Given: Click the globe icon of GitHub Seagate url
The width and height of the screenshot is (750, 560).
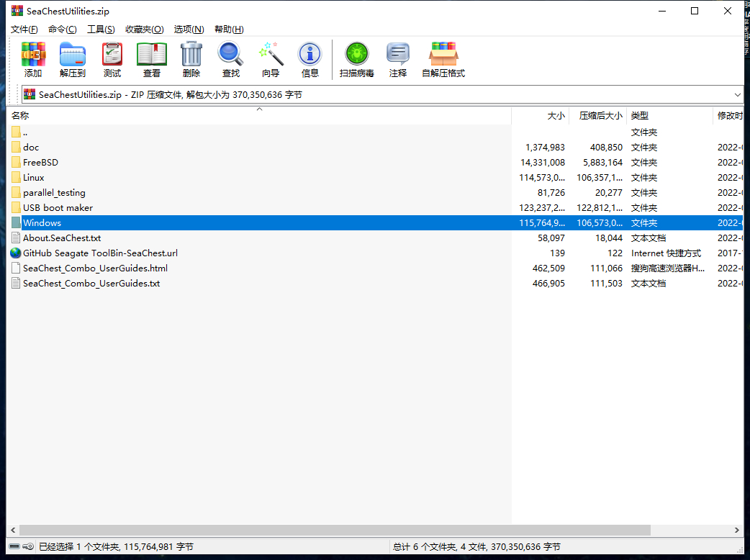Looking at the screenshot, I should click(16, 253).
